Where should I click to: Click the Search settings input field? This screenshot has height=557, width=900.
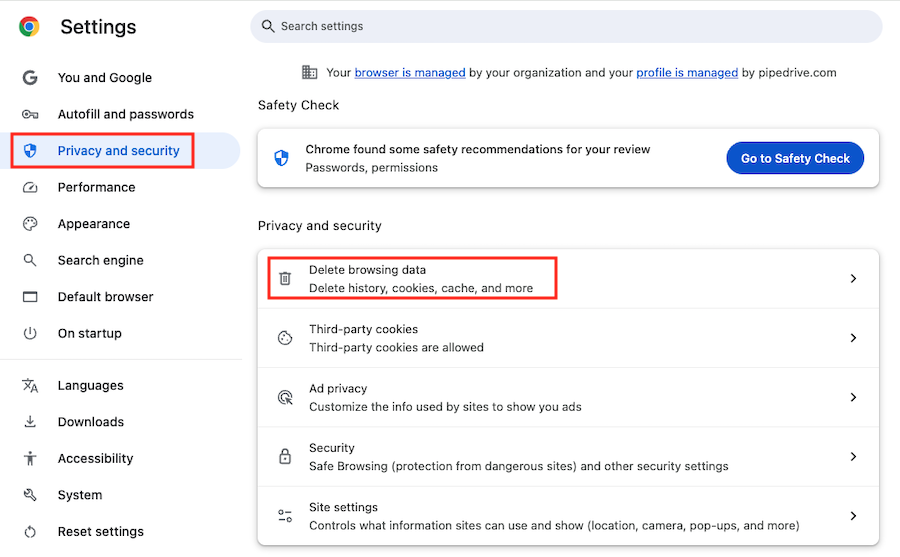pos(566,26)
